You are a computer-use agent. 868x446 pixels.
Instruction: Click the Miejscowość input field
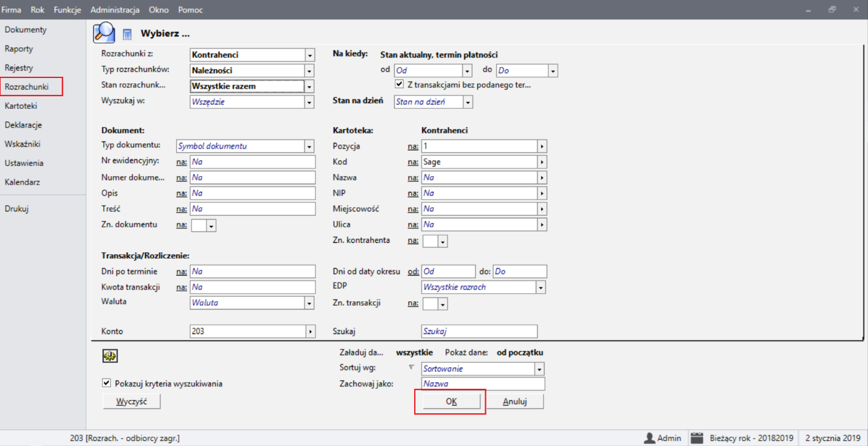pyautogui.click(x=480, y=209)
